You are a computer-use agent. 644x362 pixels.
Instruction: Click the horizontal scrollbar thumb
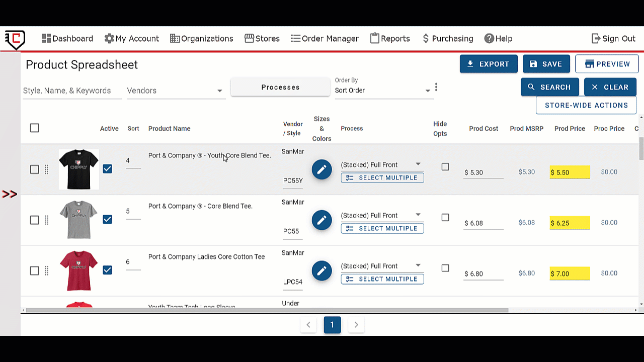[x=267, y=310]
